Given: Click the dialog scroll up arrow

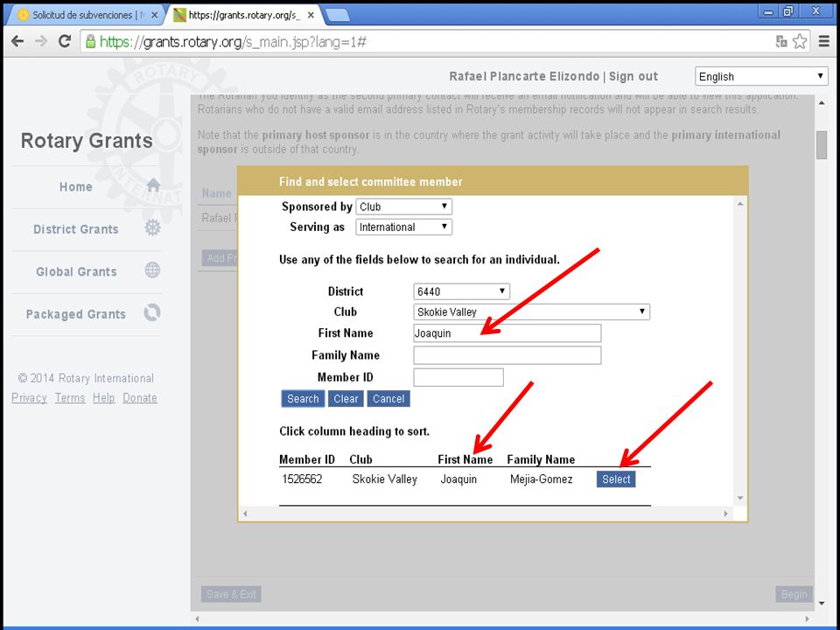Looking at the screenshot, I should tap(740, 204).
